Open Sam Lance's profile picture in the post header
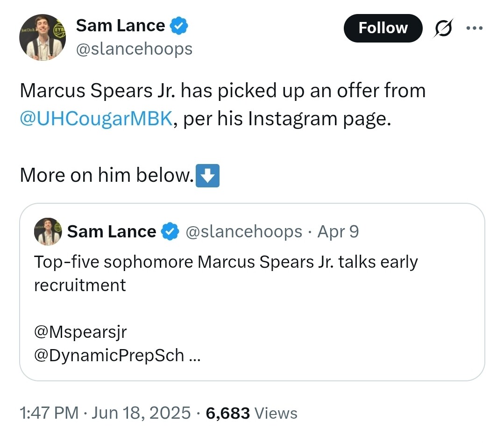504x443 pixels. tap(43, 37)
